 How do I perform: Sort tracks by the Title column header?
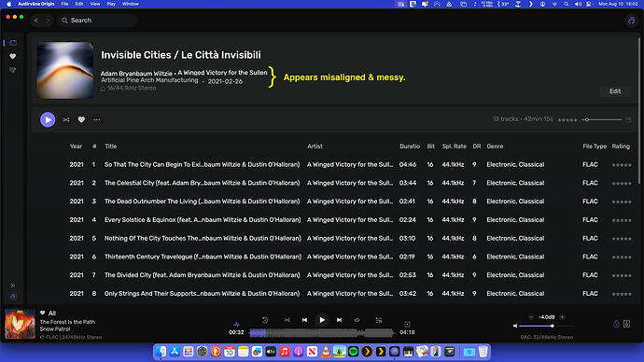tap(110, 146)
